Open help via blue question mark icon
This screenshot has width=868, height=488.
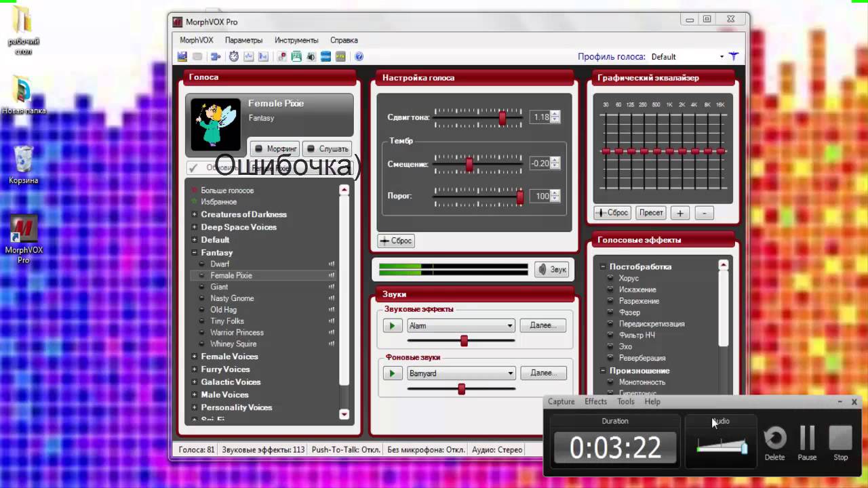tap(359, 57)
